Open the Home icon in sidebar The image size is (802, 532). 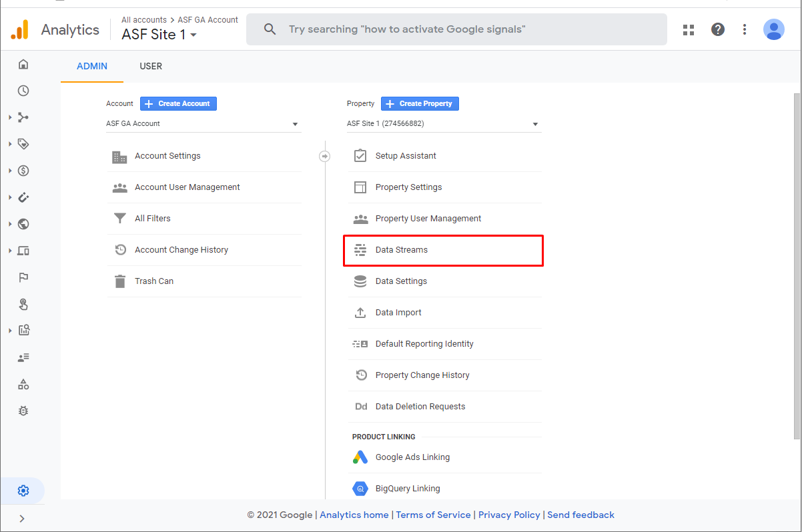[23, 64]
